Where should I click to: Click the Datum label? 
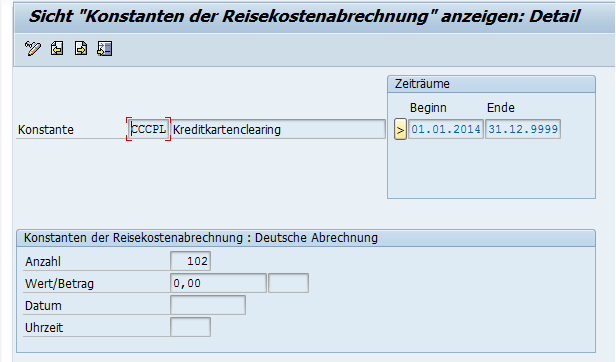(x=43, y=305)
